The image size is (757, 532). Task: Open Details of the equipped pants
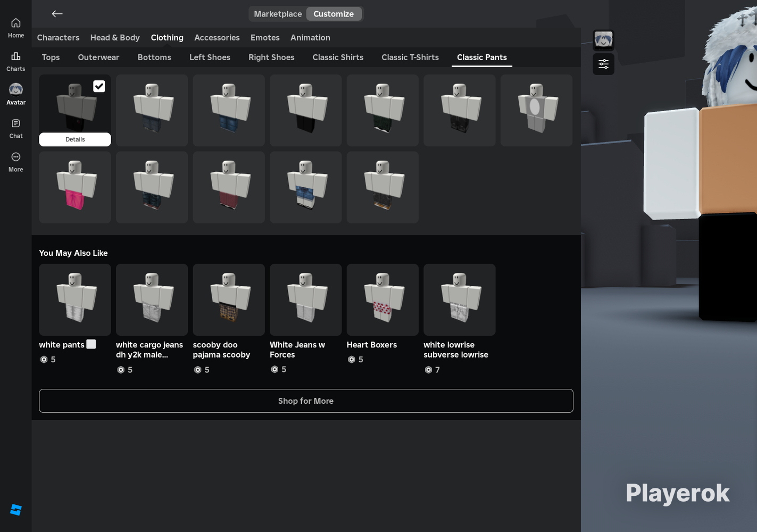75,139
